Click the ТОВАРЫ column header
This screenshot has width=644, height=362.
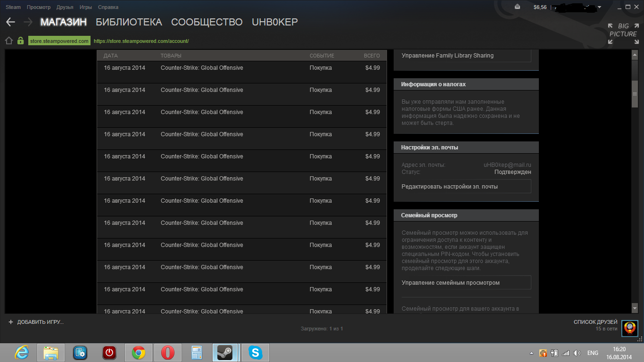click(x=171, y=56)
